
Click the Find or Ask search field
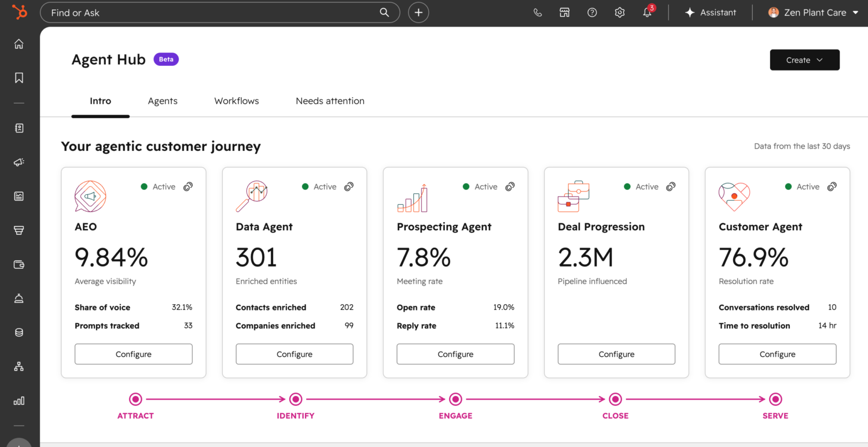coord(220,13)
